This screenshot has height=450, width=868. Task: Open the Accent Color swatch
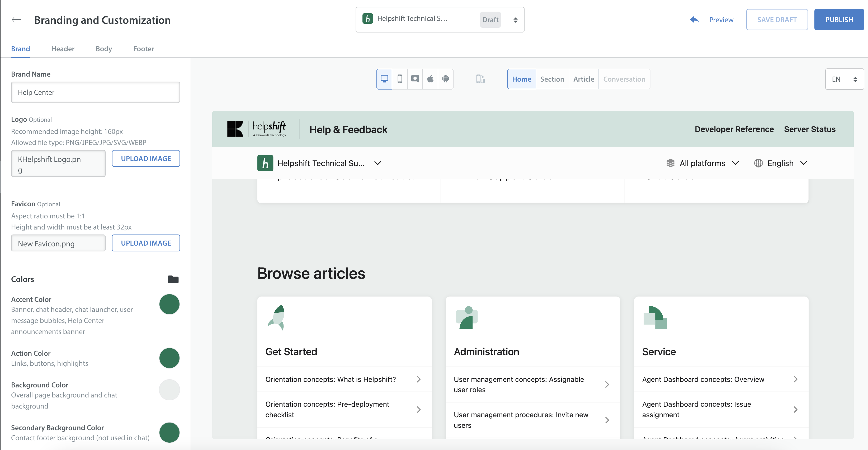[169, 304]
